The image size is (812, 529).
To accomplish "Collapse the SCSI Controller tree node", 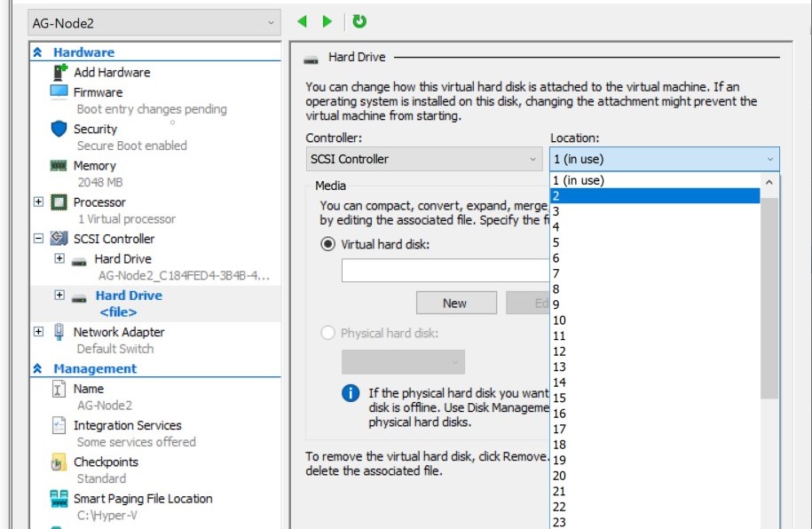I will click(x=38, y=239).
